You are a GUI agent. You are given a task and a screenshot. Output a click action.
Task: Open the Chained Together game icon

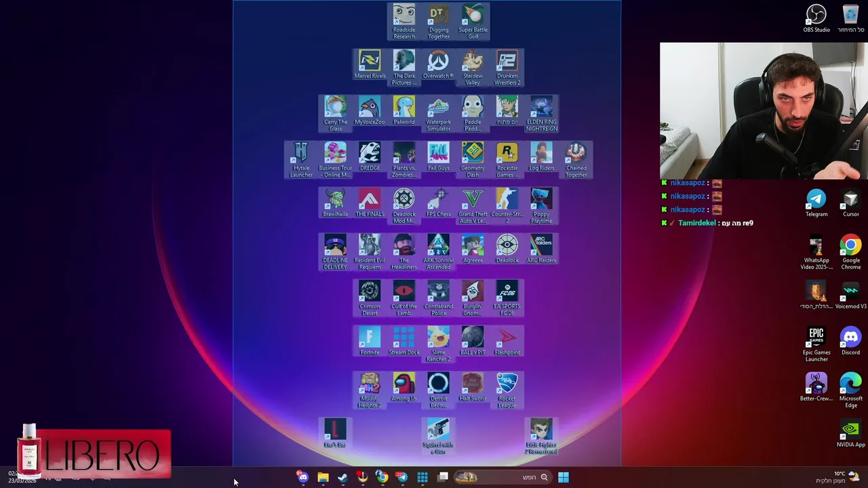(x=576, y=160)
